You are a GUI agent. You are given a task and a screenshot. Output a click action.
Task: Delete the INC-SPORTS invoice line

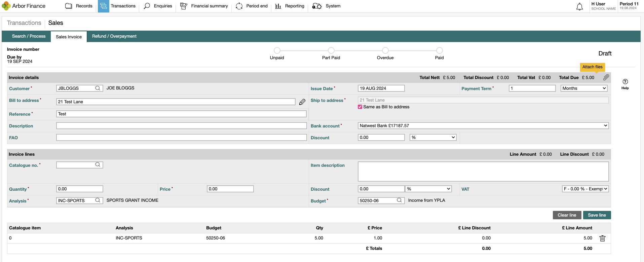point(602,238)
